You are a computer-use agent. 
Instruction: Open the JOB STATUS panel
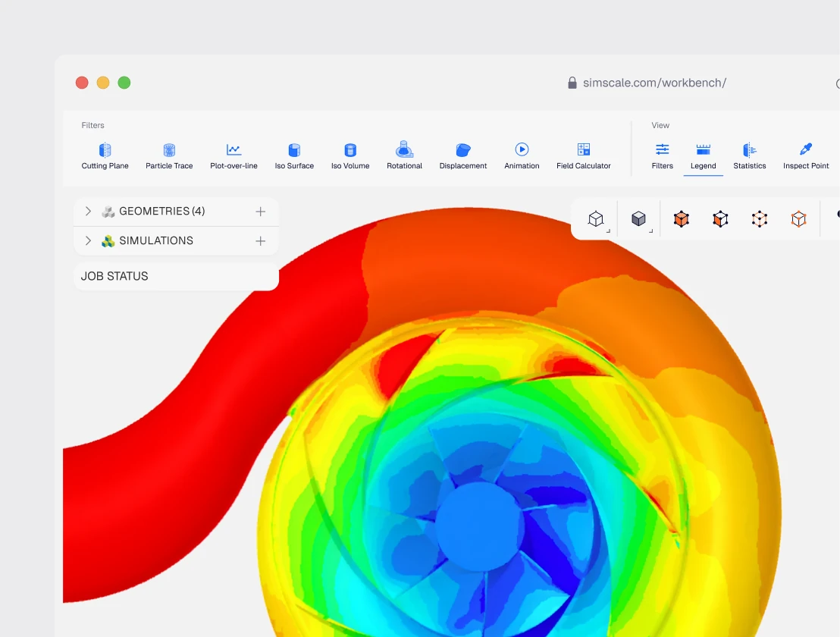click(176, 277)
